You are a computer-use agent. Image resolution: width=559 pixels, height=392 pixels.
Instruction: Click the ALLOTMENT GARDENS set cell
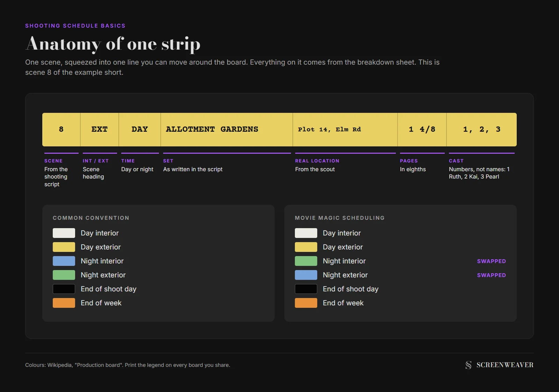click(x=227, y=130)
